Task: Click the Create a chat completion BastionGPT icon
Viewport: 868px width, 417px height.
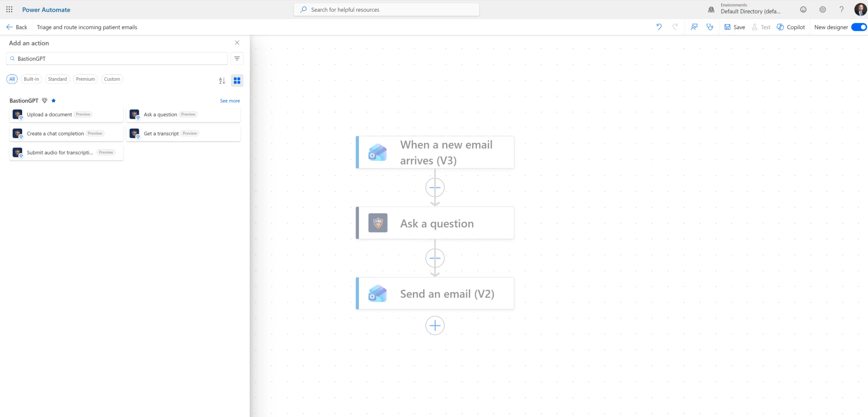Action: coord(17,133)
